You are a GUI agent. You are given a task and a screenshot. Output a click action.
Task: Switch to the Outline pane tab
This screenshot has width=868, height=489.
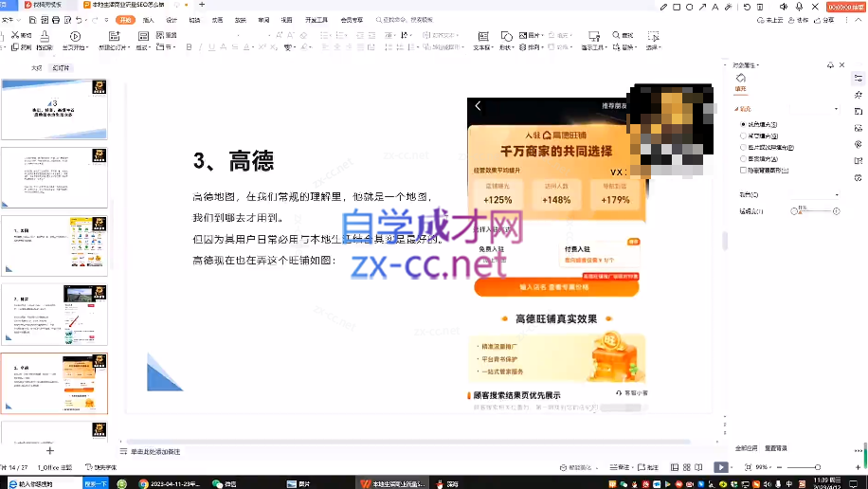[37, 67]
